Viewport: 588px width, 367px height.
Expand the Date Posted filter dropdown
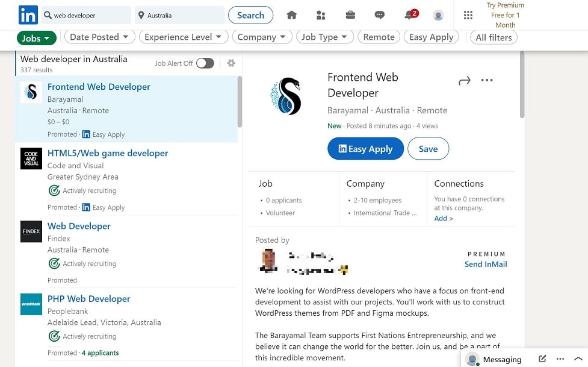(99, 37)
